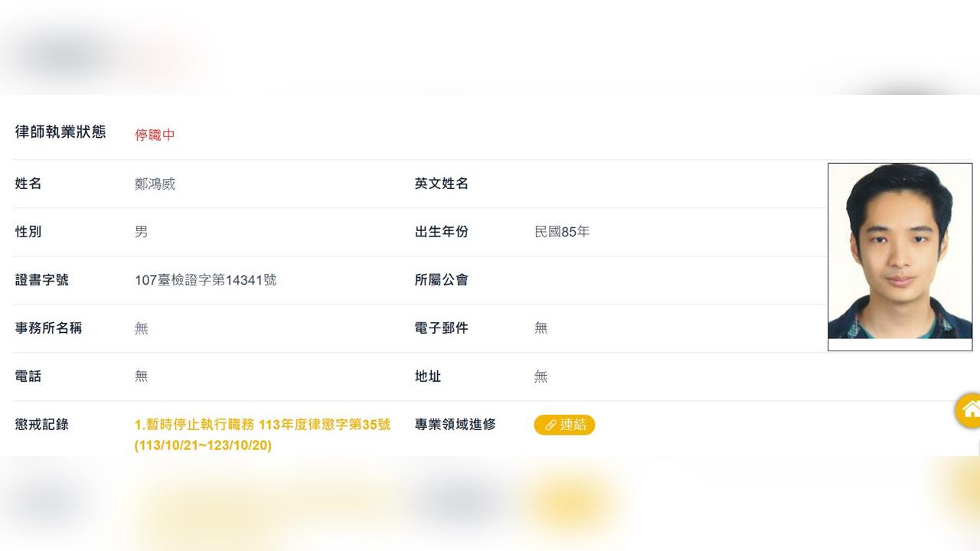
Task: Click the name 鄭鴻威
Action: 155,184
